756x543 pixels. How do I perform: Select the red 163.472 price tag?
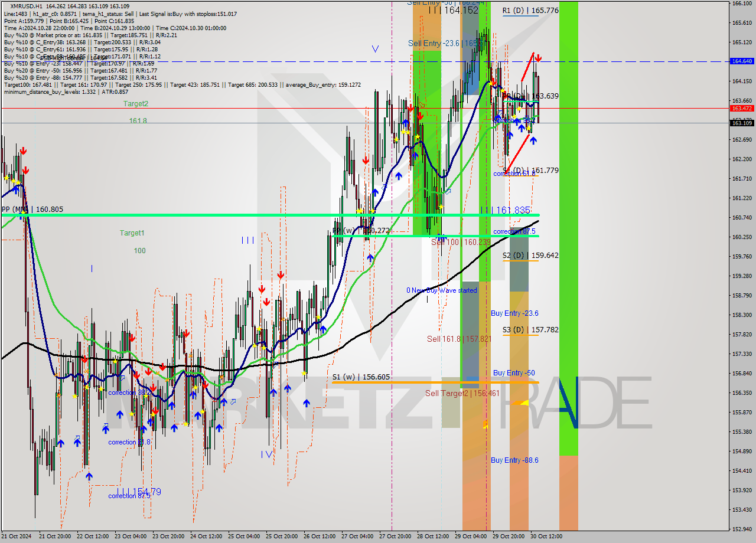pos(742,108)
